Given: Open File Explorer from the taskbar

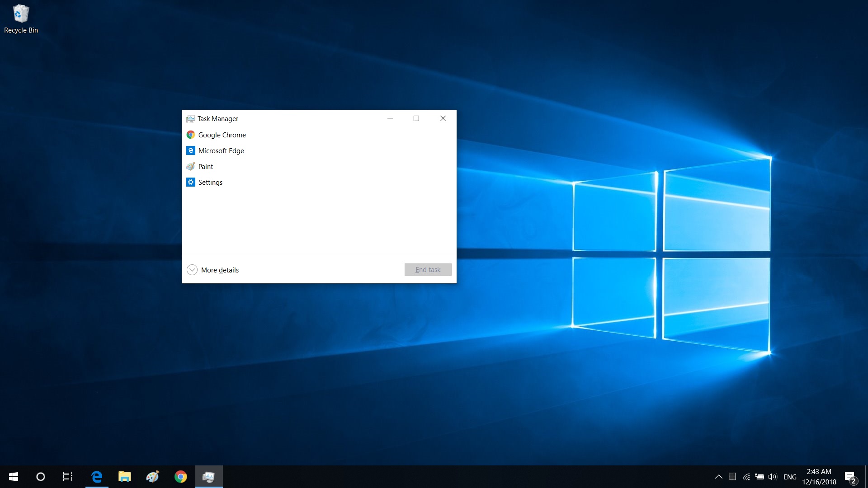Looking at the screenshot, I should 125,477.
